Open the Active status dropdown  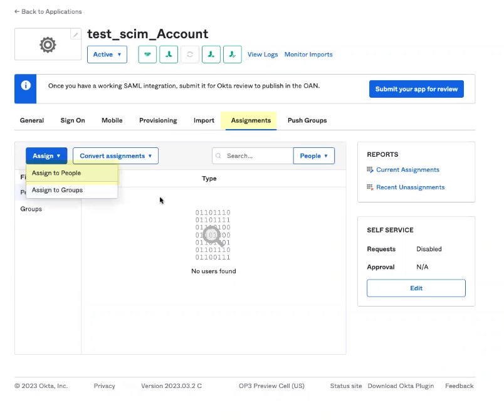click(107, 55)
